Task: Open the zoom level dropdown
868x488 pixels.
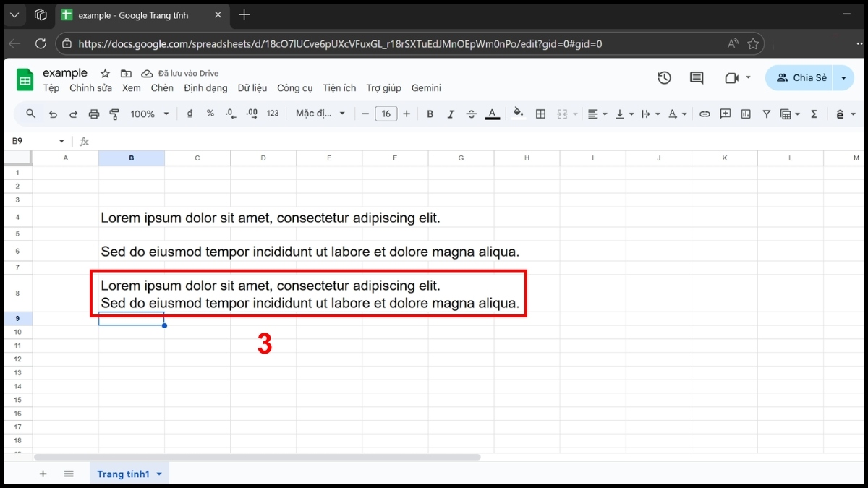Action: pos(149,114)
